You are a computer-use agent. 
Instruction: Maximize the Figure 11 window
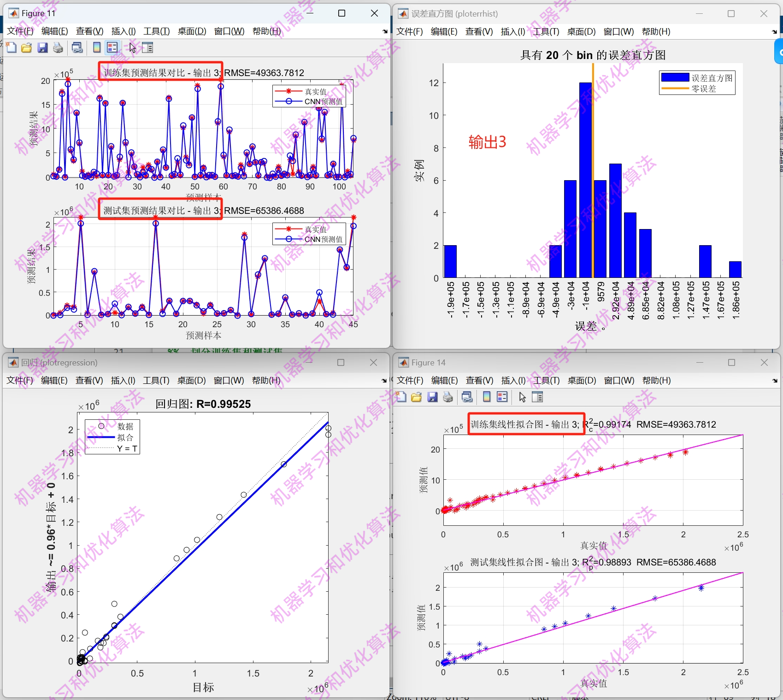(x=341, y=13)
